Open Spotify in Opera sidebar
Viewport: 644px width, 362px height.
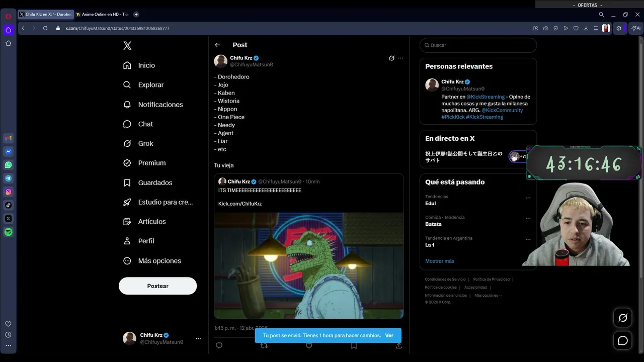pos(9,232)
